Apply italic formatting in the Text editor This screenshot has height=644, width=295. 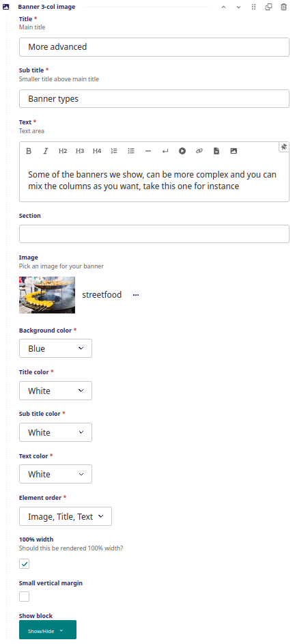pos(46,151)
